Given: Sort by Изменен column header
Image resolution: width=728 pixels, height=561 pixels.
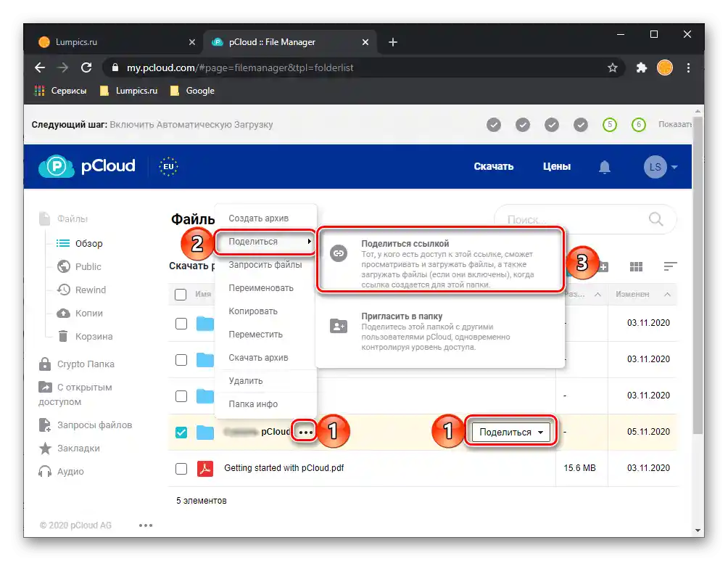Looking at the screenshot, I should pyautogui.click(x=632, y=294).
